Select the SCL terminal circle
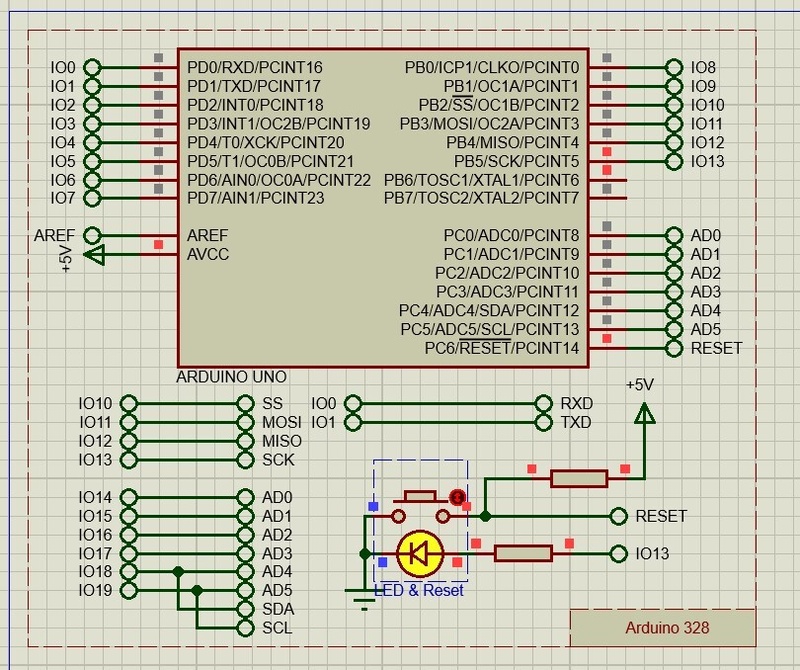800x670 pixels. coord(245,628)
